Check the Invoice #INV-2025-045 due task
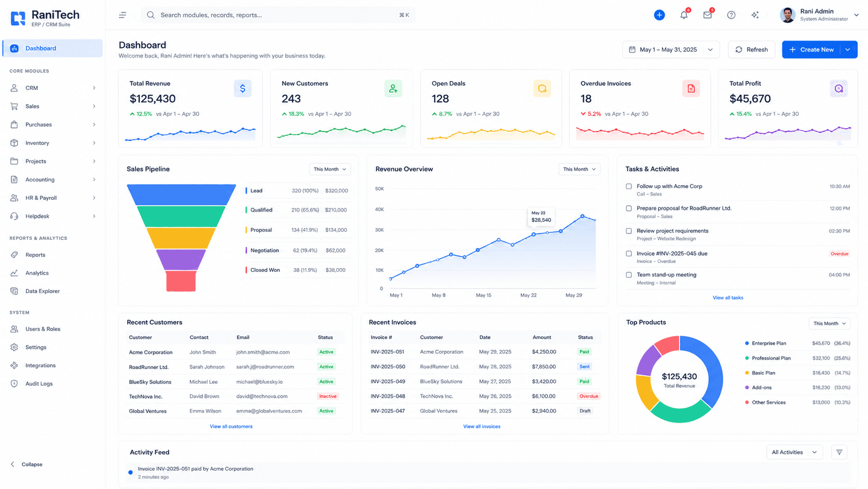This screenshot has width=868, height=489. point(629,254)
